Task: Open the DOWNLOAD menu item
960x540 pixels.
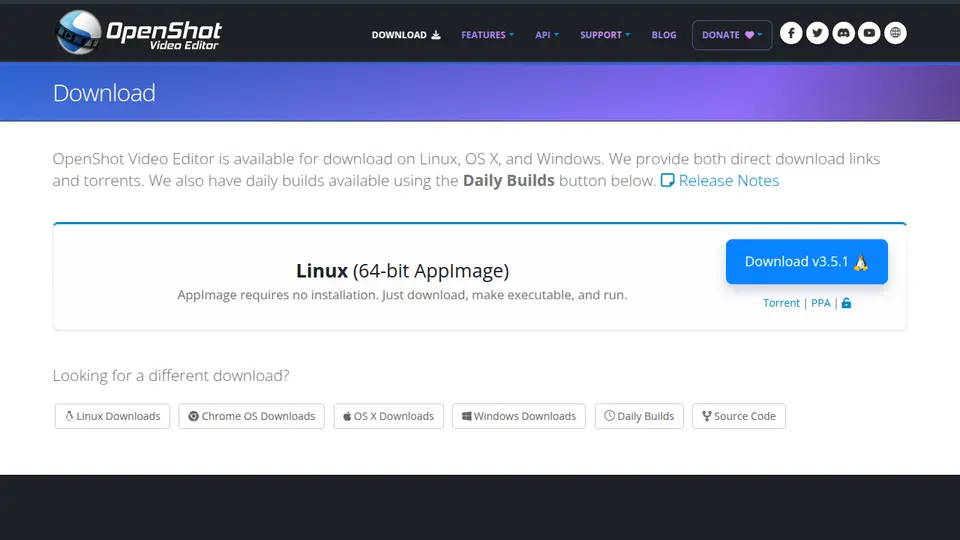Action: point(406,35)
